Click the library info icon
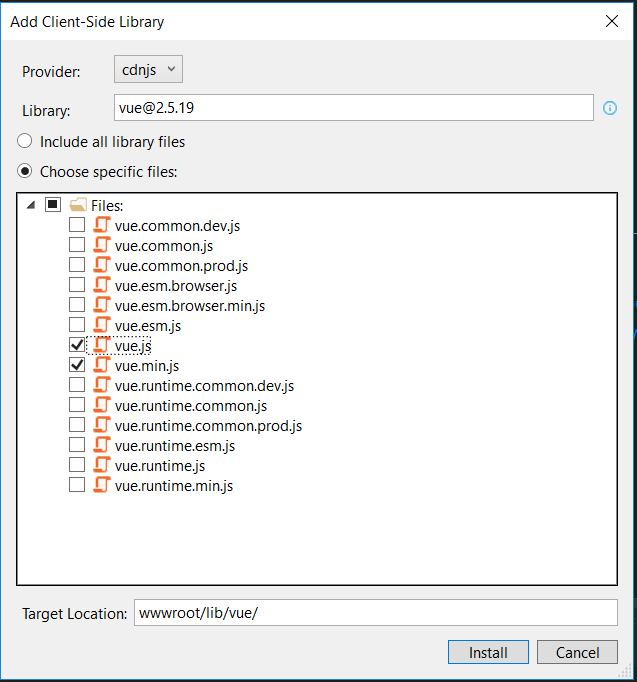Image resolution: width=637 pixels, height=682 pixels. point(610,108)
